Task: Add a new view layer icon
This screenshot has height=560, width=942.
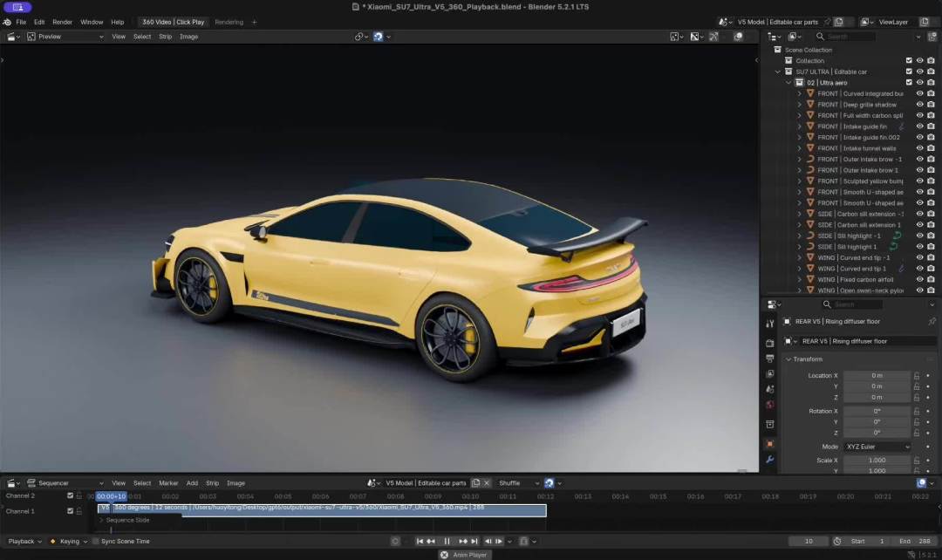Action: pyautogui.click(x=925, y=22)
